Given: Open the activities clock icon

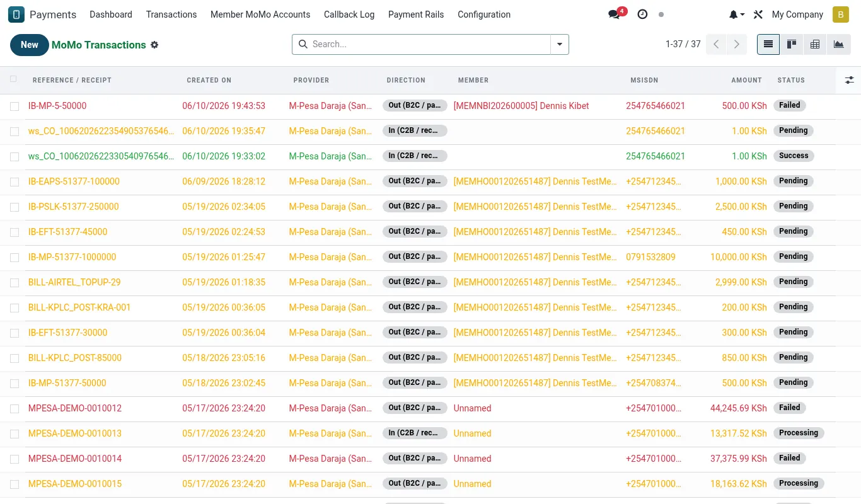Looking at the screenshot, I should (642, 14).
